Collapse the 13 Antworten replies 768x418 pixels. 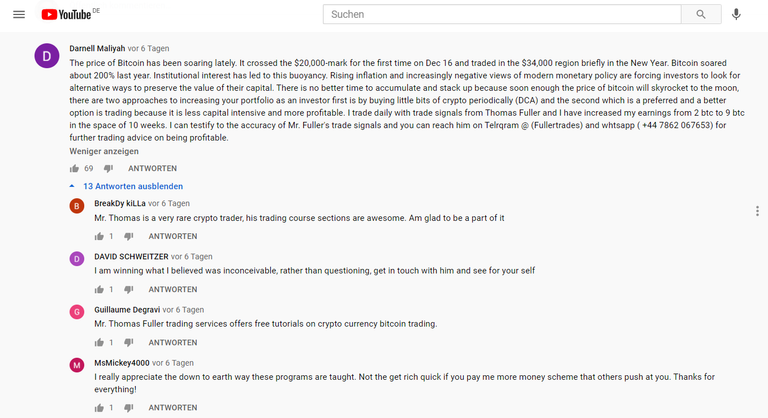click(127, 186)
